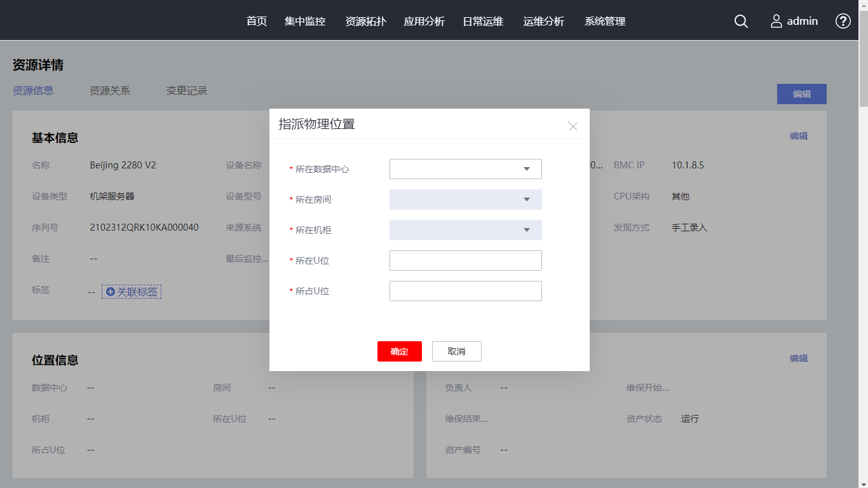Click the search magnifier icon

click(741, 21)
